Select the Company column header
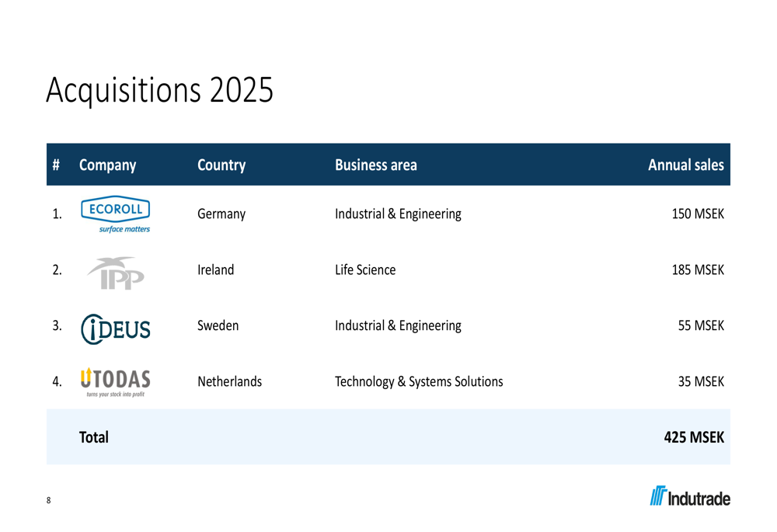Image resolution: width=777 pixels, height=532 pixels. 107,165
